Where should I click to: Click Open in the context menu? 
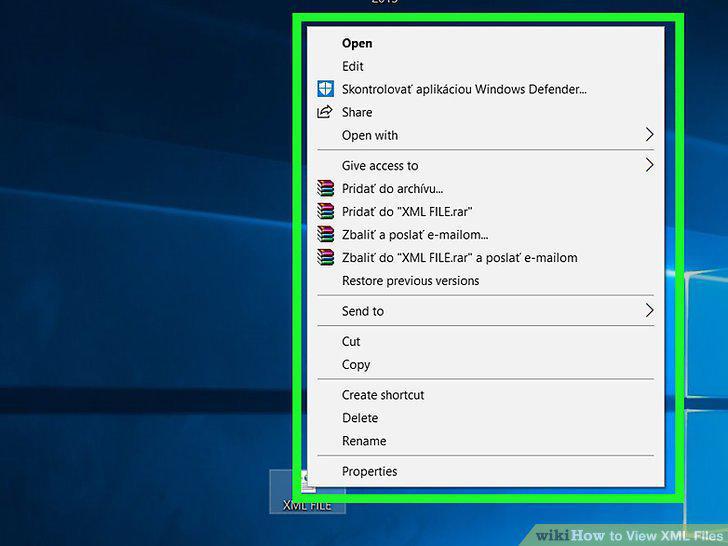357,43
